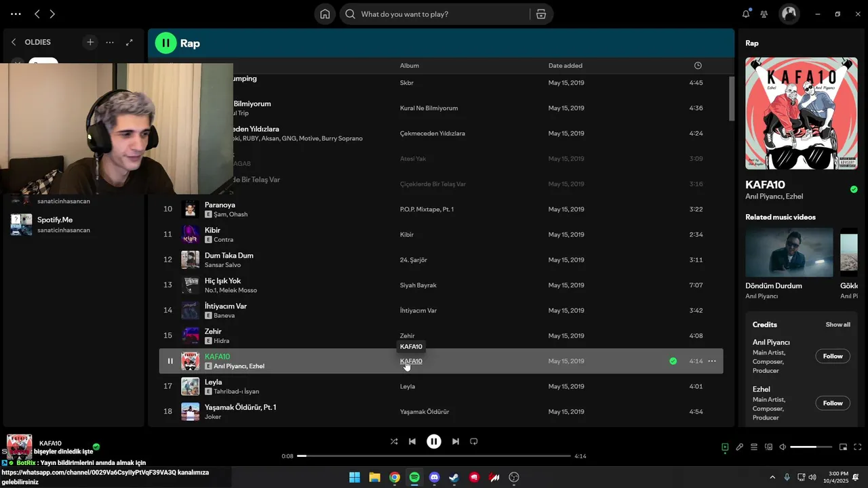This screenshot has height=488, width=868.
Task: Open Connect to a device
Action: click(x=768, y=447)
